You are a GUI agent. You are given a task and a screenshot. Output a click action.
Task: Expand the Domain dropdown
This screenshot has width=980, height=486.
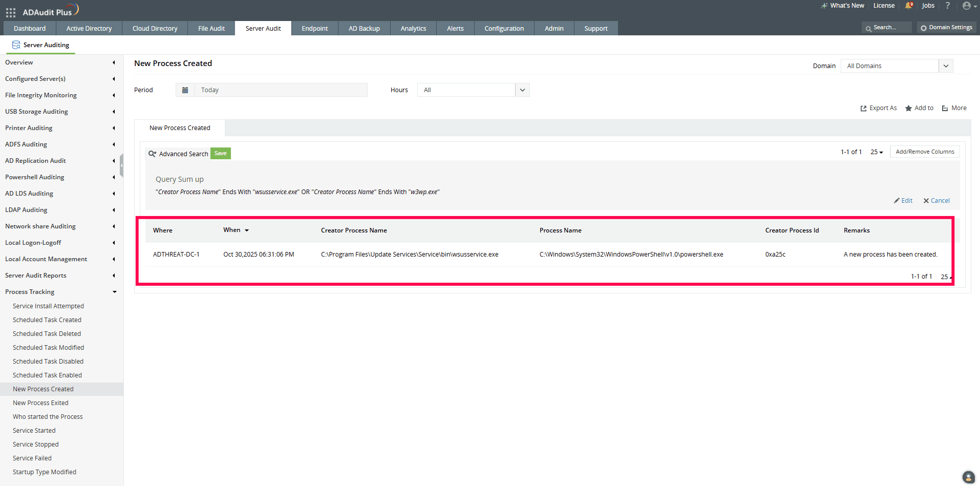point(946,66)
